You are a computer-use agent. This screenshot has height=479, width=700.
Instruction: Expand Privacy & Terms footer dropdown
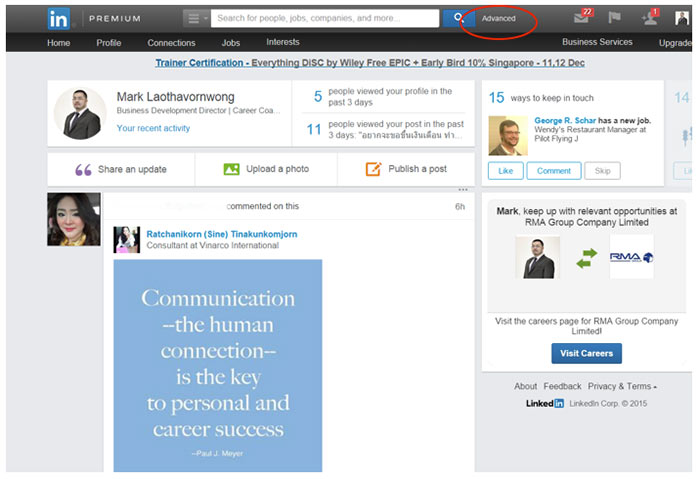(622, 387)
